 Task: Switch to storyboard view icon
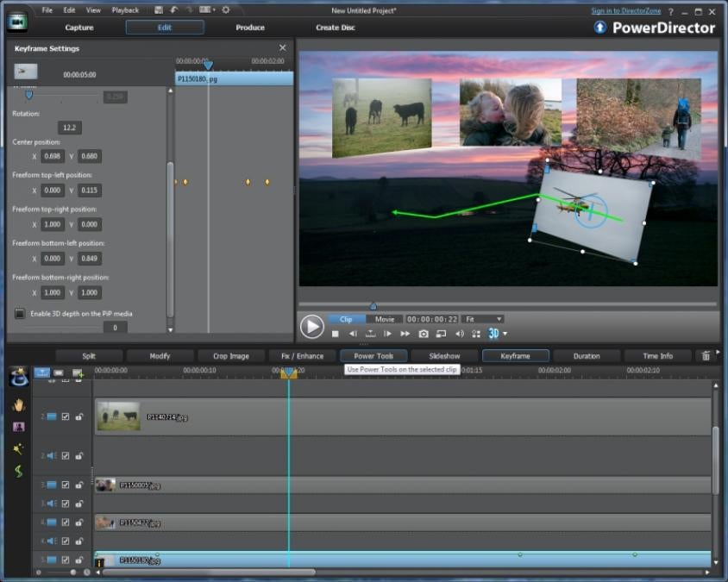(x=59, y=372)
